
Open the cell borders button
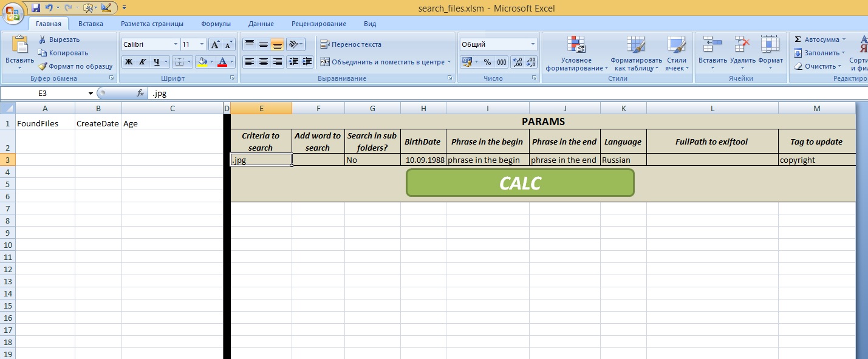(179, 61)
